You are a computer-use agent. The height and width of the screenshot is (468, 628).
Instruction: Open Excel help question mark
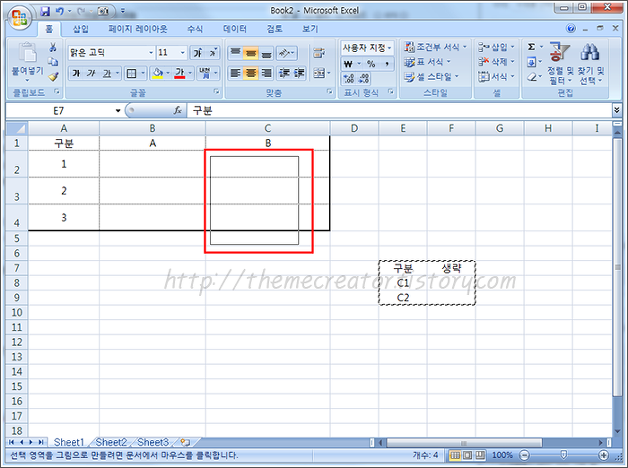[x=571, y=28]
